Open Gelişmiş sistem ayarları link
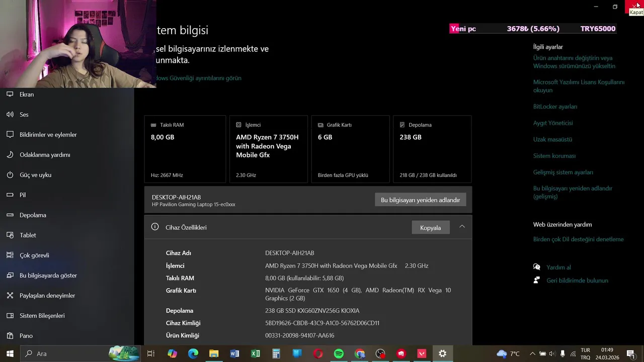This screenshot has height=362, width=644. tap(563, 172)
